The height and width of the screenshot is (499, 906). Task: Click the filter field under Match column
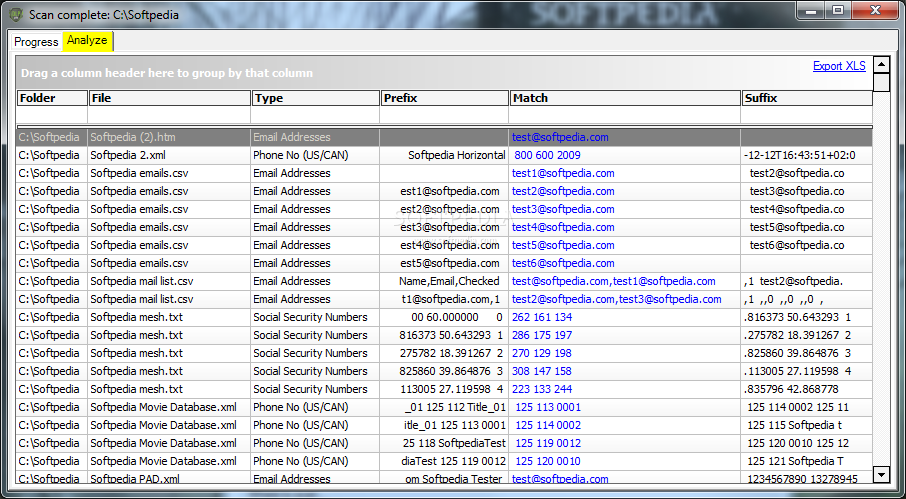pyautogui.click(x=625, y=115)
